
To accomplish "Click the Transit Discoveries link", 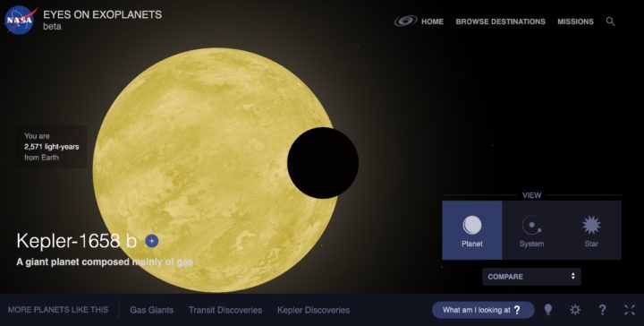I will pyautogui.click(x=225, y=310).
